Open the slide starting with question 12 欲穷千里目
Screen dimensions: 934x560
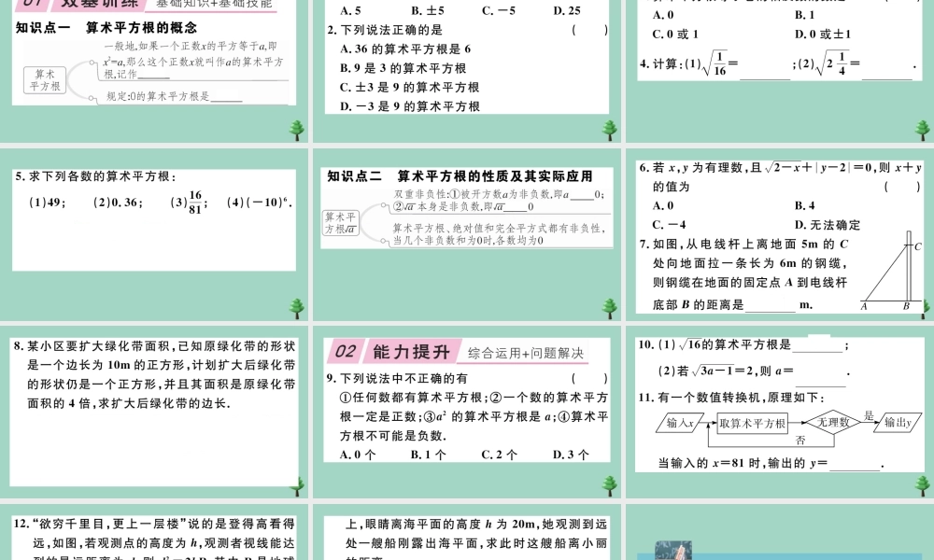[x=154, y=532]
